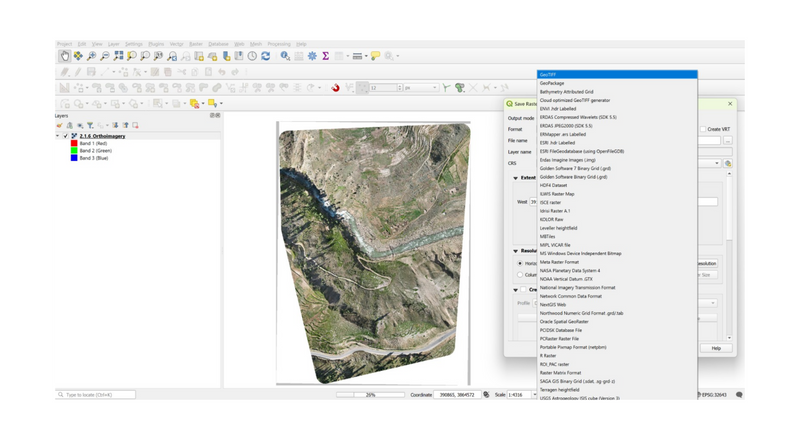Select HDF4 Dataset format
The image size is (800, 440).
point(617,185)
